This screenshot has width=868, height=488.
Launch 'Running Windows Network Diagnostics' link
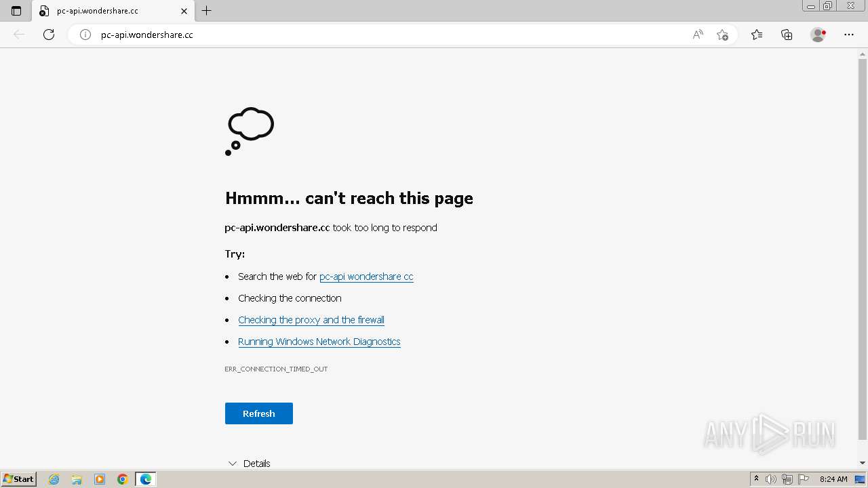click(319, 342)
